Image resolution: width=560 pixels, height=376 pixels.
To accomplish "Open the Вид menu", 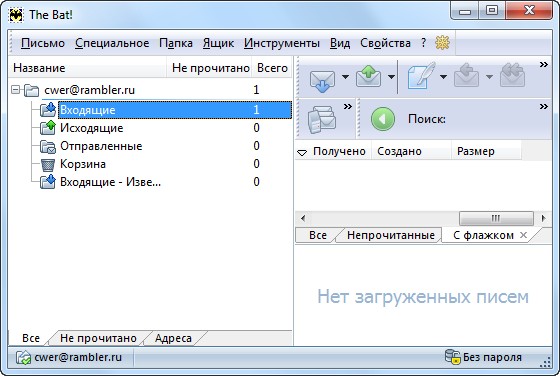I will click(x=340, y=43).
